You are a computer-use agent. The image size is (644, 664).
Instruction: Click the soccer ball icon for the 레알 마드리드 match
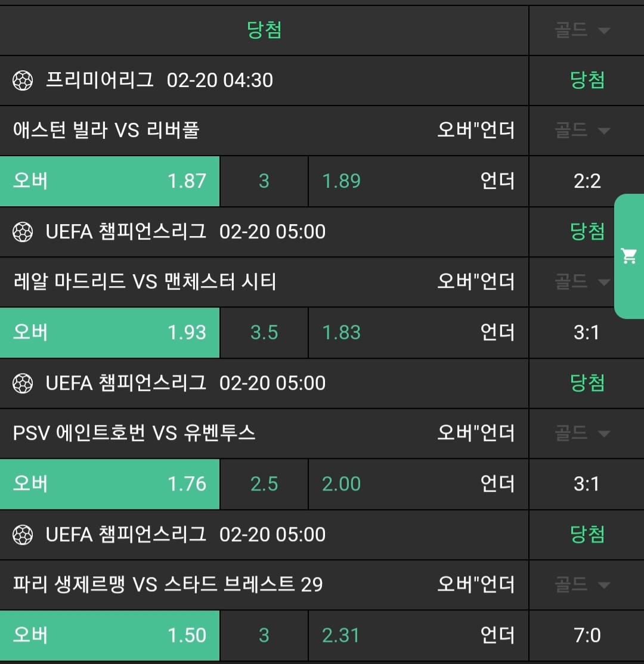[23, 232]
